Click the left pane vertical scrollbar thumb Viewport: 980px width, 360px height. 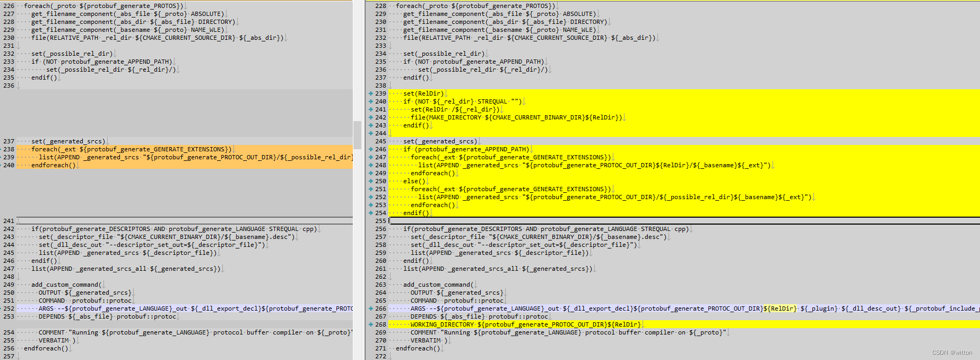[357, 134]
